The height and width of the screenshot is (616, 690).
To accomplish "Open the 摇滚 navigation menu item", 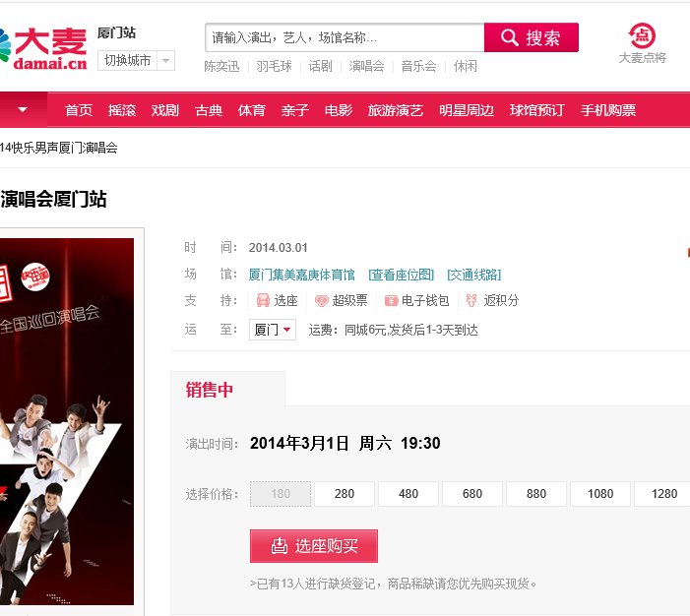I will 122,110.
